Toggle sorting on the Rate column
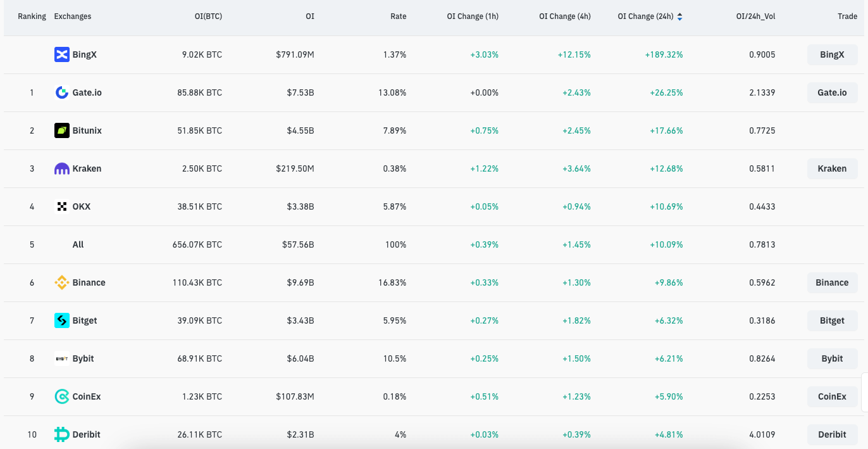Screen dimensions: 868x449 point(398,16)
